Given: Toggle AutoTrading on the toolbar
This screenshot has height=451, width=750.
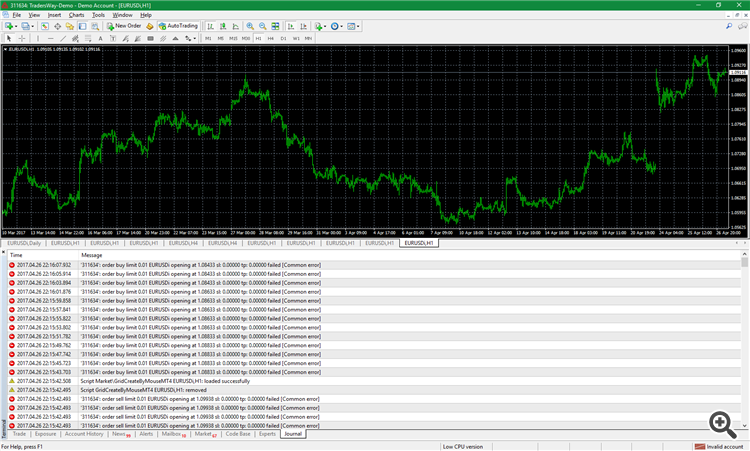Looking at the screenshot, I should coord(177,26).
